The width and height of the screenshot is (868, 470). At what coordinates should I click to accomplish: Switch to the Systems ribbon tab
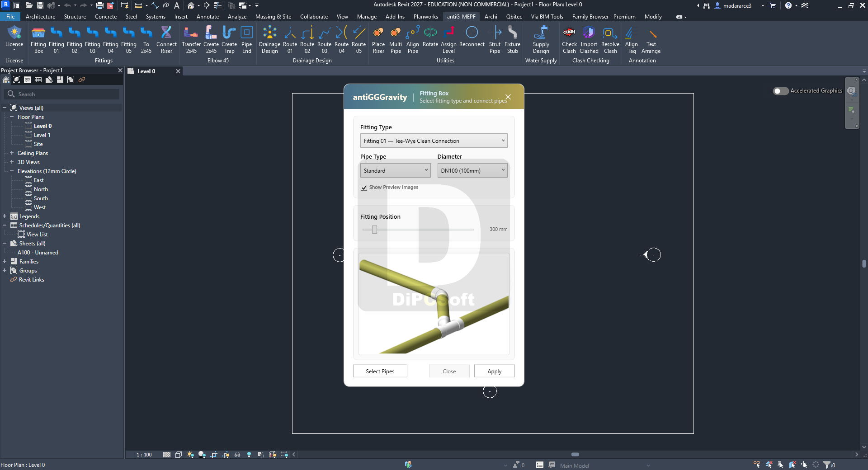click(x=156, y=17)
